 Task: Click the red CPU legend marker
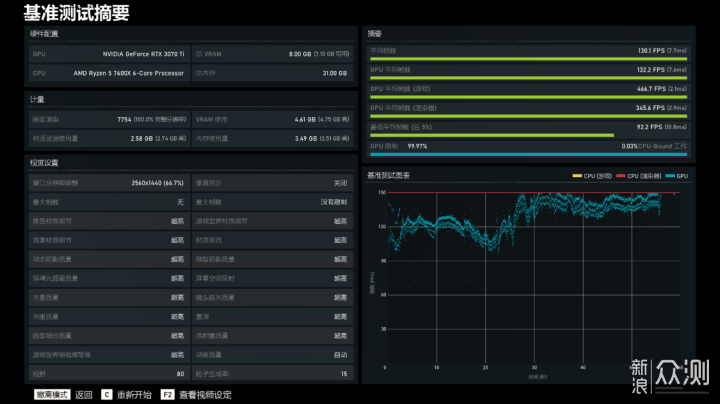click(x=620, y=176)
